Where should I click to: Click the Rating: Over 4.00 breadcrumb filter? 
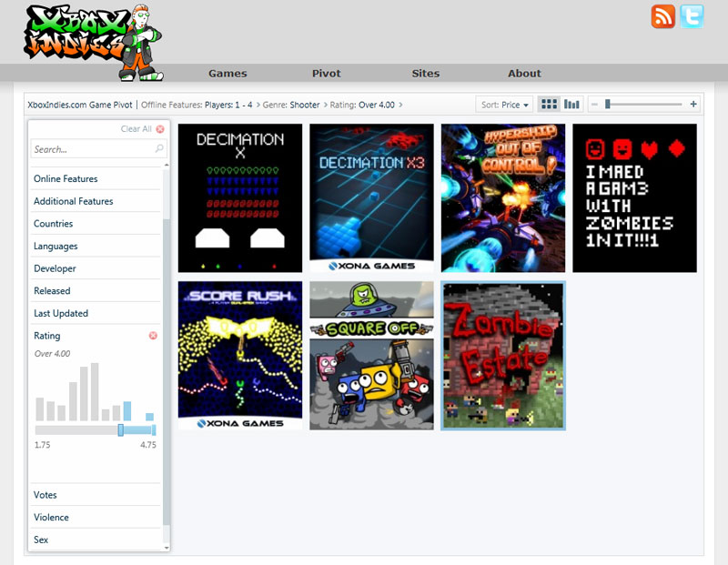362,105
